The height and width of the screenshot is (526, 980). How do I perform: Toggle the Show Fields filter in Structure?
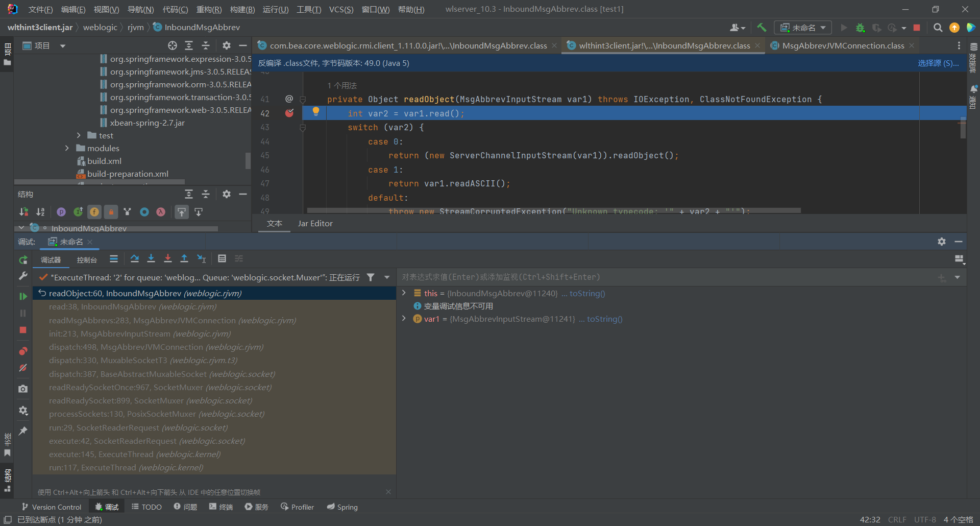pos(94,212)
